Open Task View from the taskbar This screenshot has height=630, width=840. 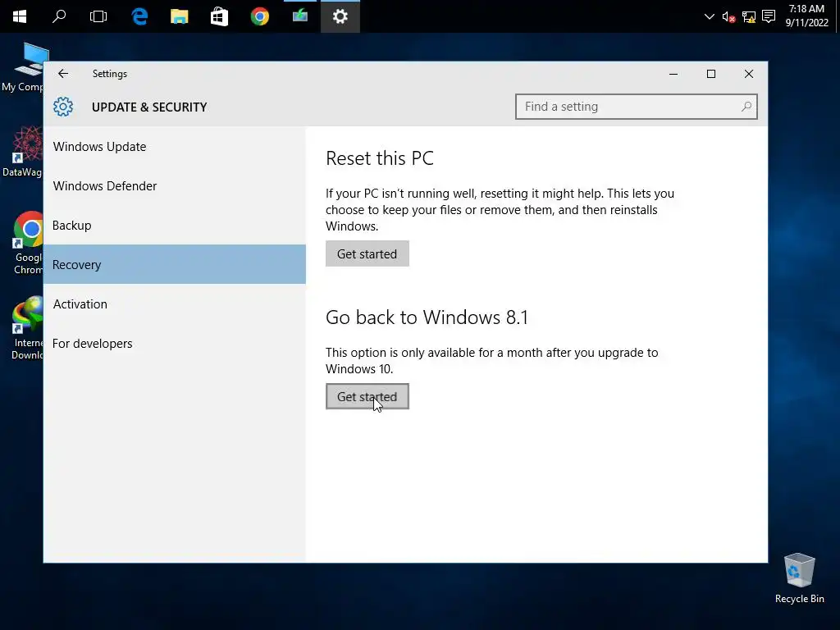pyautogui.click(x=98, y=16)
